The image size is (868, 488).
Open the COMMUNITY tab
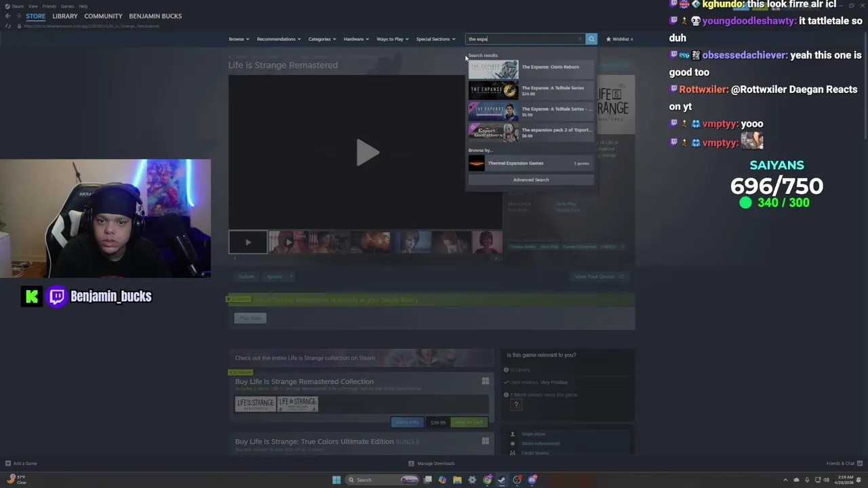tap(103, 16)
